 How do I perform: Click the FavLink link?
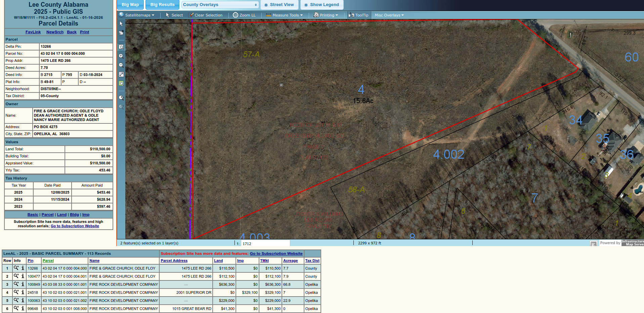click(33, 32)
